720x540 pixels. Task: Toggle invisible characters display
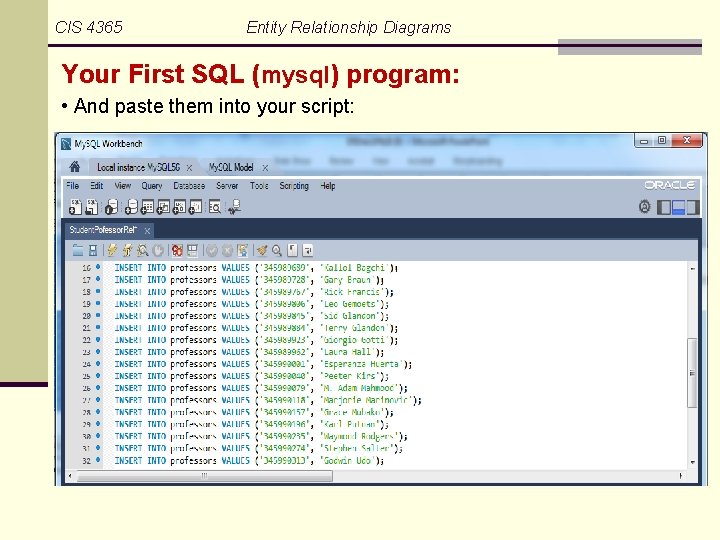point(292,250)
